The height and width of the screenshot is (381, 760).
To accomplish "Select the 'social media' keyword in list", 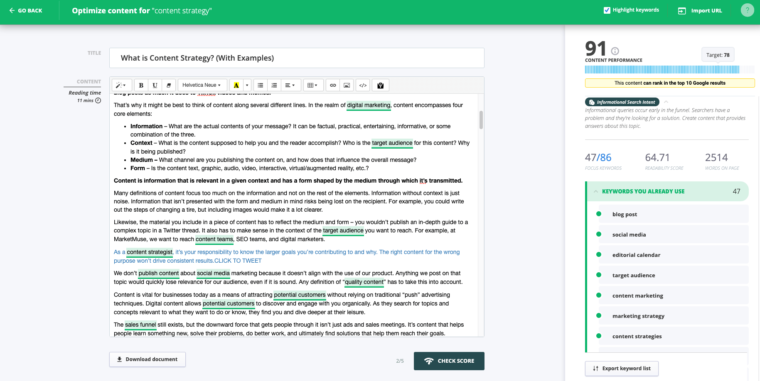I will coord(673,235).
